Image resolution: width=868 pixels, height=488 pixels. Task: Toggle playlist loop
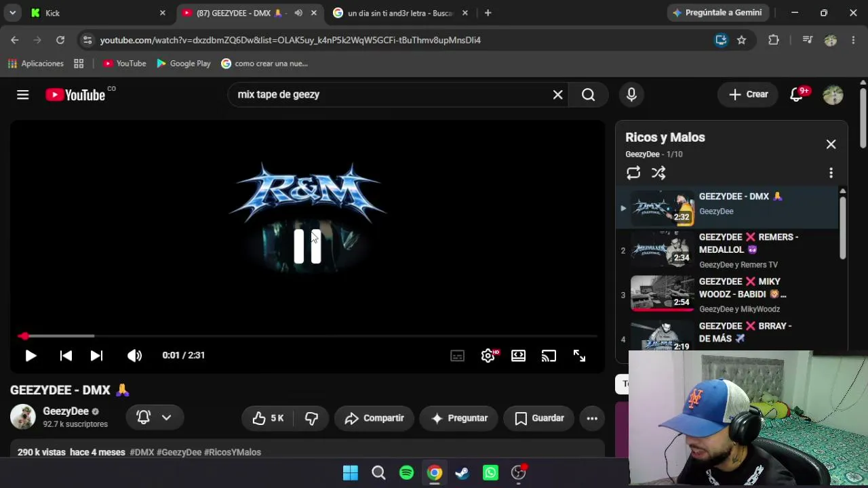coord(633,173)
